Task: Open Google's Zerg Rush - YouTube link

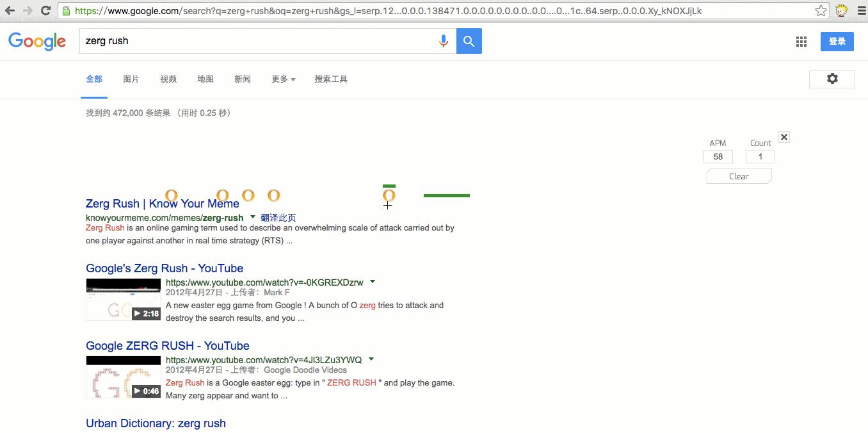Action: (165, 268)
